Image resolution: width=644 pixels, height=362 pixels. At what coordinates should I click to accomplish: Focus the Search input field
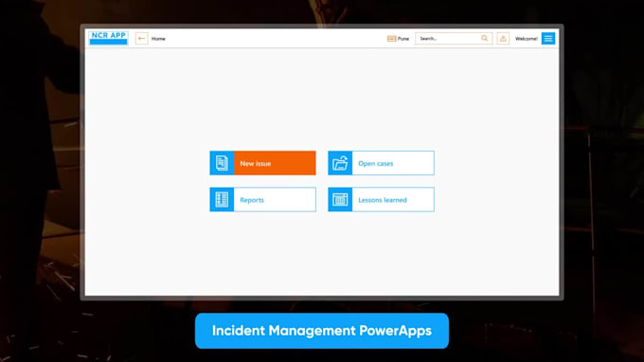tap(454, 39)
